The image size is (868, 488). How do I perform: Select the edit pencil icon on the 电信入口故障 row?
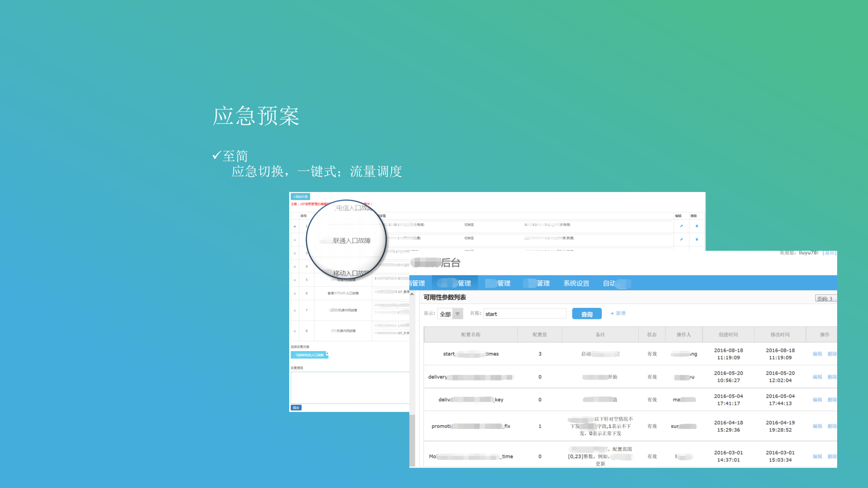(681, 226)
